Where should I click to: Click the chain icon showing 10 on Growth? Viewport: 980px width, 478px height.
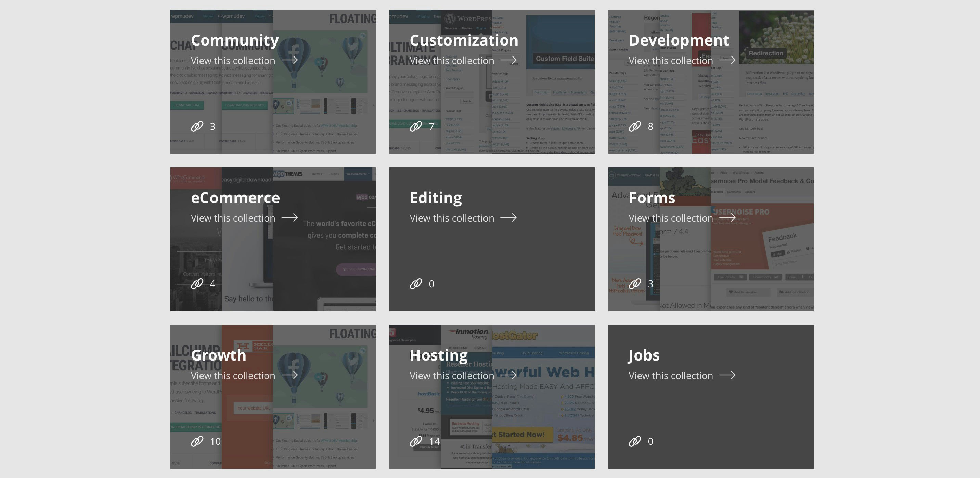pyautogui.click(x=197, y=441)
